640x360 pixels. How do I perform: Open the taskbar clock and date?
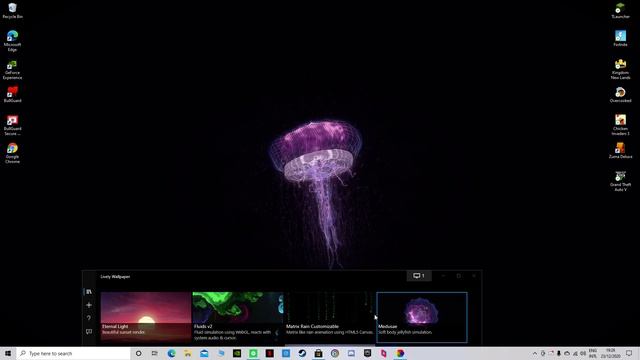pyautogui.click(x=610, y=353)
